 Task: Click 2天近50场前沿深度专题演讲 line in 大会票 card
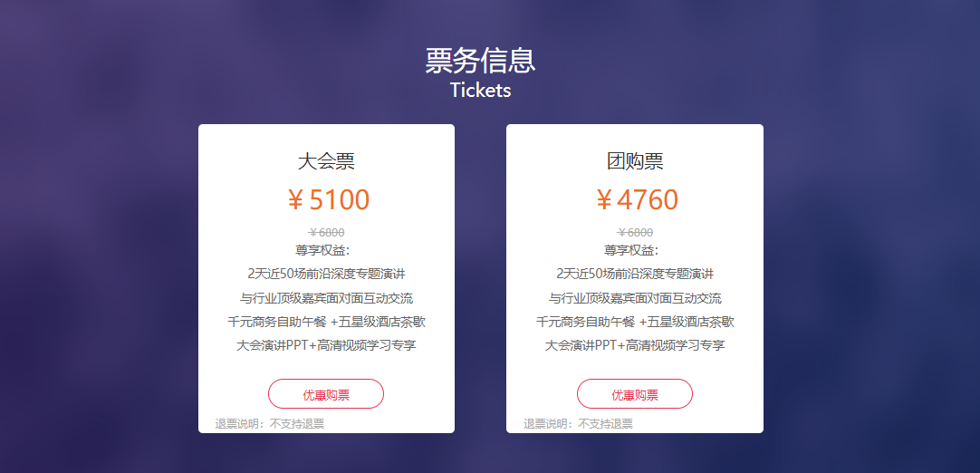click(326, 274)
